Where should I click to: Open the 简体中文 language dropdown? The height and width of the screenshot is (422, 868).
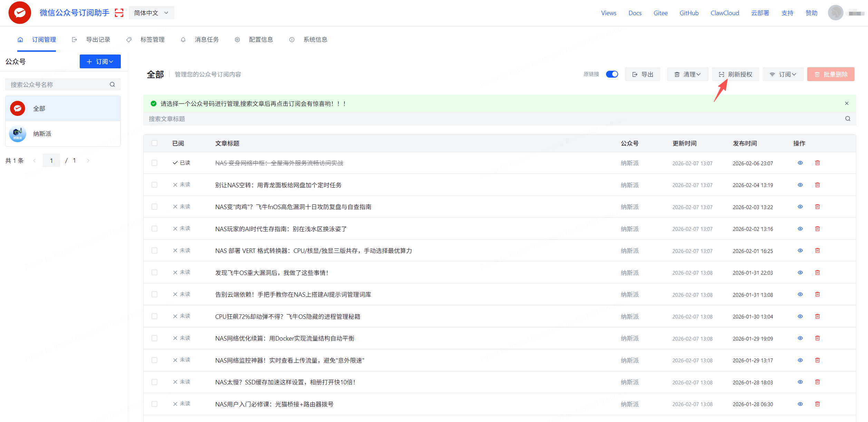[151, 13]
